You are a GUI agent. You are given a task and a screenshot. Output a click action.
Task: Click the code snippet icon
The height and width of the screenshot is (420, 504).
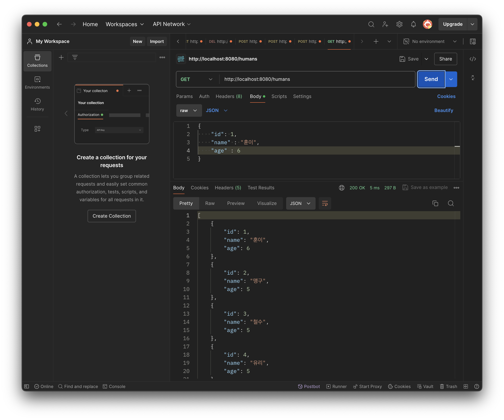(473, 59)
